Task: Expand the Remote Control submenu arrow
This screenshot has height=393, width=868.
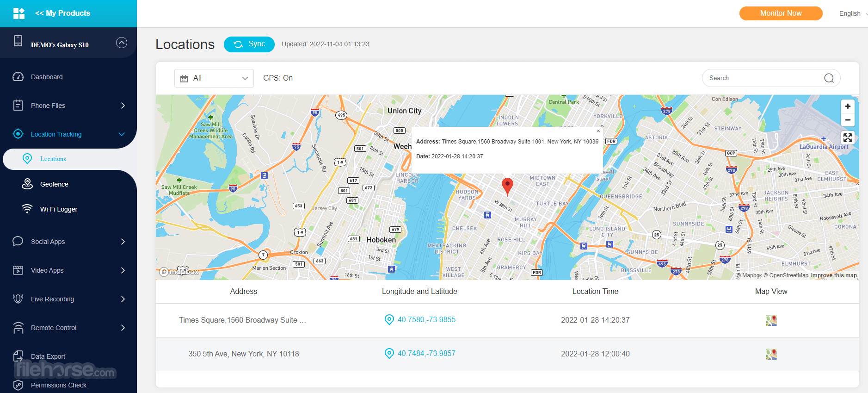Action: 123,328
